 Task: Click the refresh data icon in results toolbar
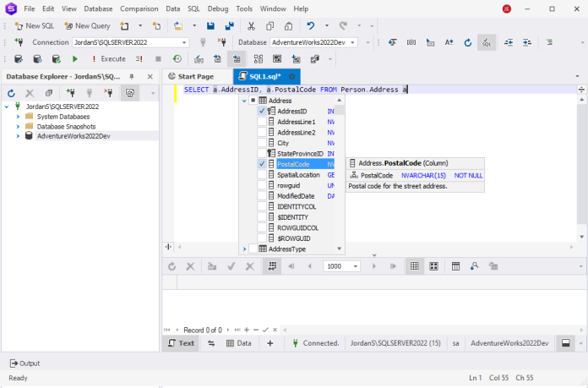tap(171, 265)
